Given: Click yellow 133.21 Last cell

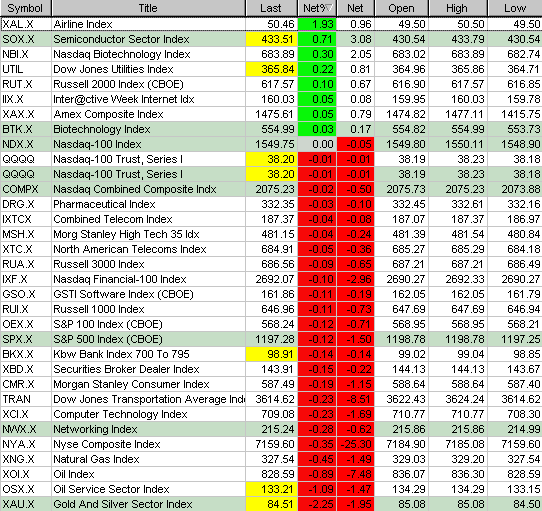Looking at the screenshot, I should (x=272, y=489).
